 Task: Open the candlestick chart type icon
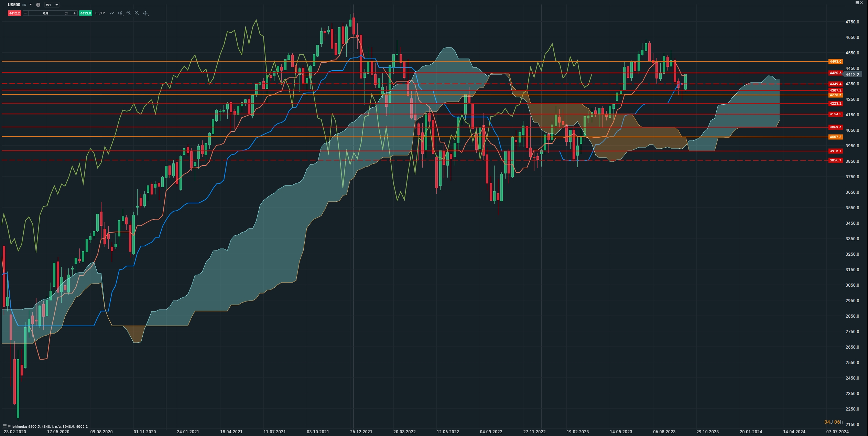(120, 13)
